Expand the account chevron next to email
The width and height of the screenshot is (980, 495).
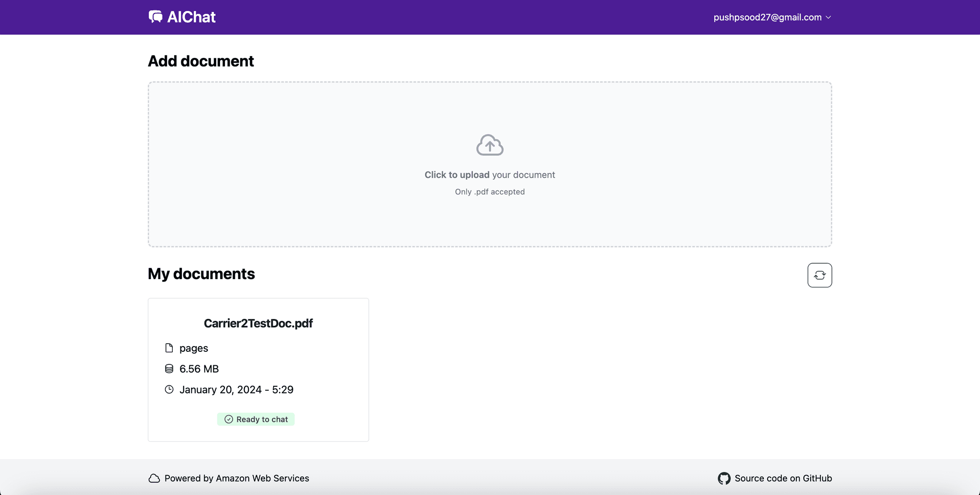click(829, 17)
